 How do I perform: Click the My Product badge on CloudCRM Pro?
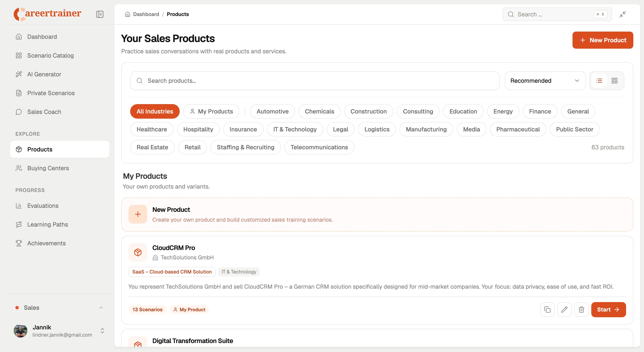(x=189, y=310)
